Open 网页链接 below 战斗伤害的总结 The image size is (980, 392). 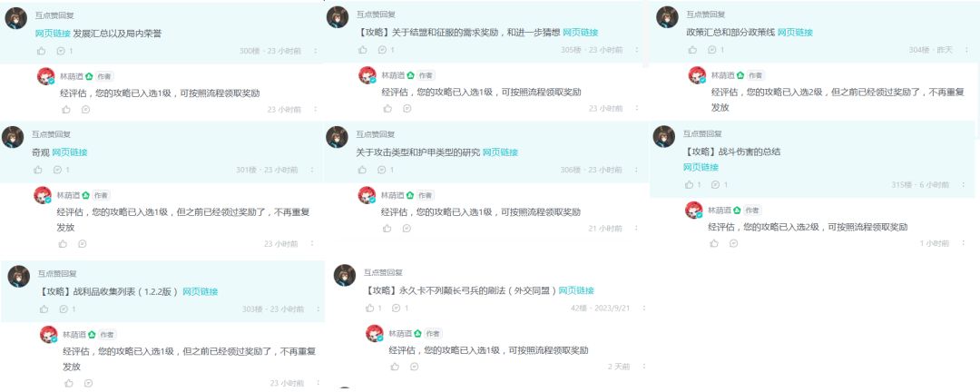(701, 167)
